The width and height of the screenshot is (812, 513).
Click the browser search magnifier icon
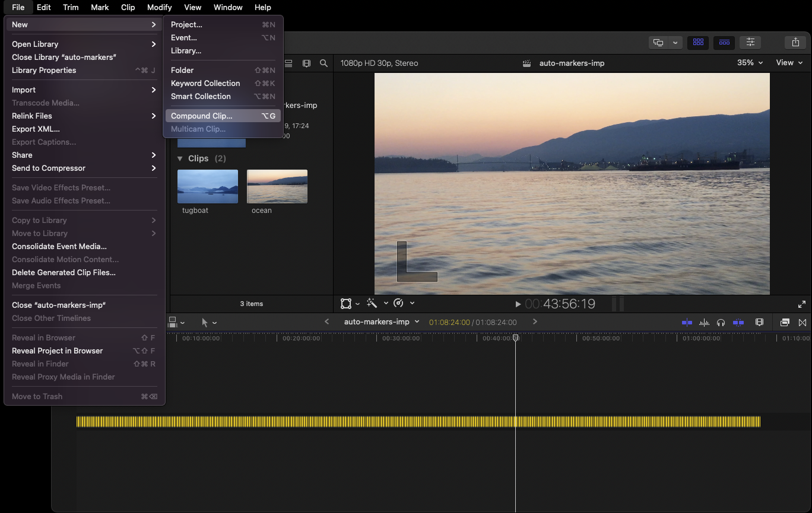(323, 63)
